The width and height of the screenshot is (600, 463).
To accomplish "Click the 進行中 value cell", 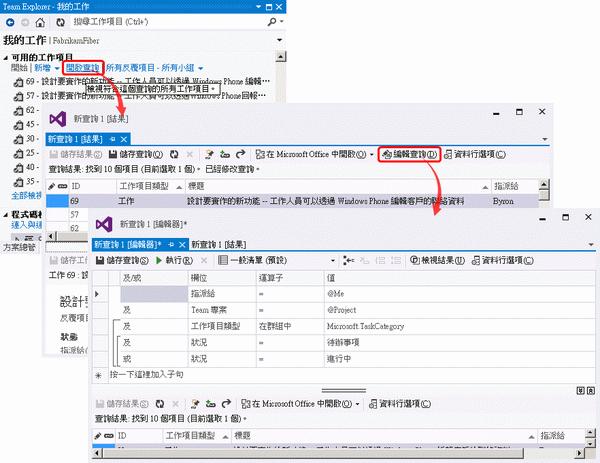I will point(460,359).
